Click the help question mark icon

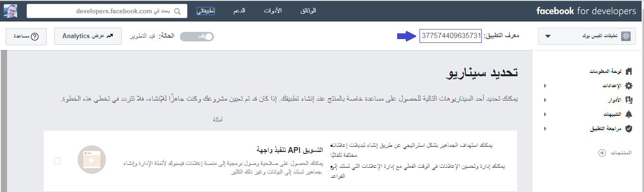tap(35, 36)
